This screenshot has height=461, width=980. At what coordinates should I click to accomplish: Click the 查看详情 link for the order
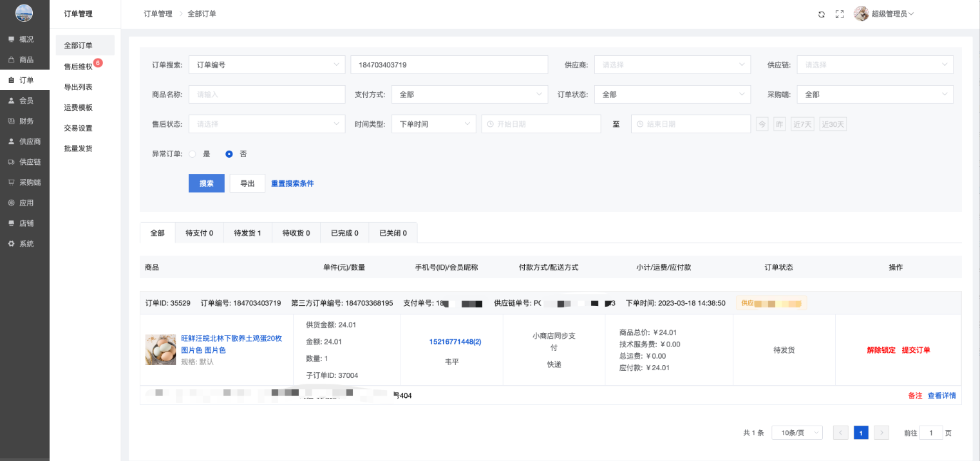click(941, 395)
